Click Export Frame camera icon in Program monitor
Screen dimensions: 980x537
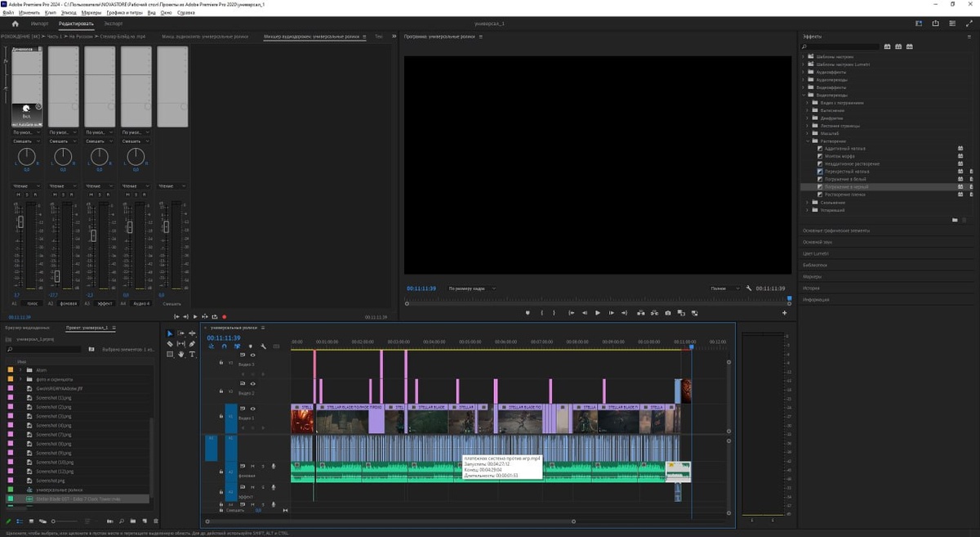[668, 312]
